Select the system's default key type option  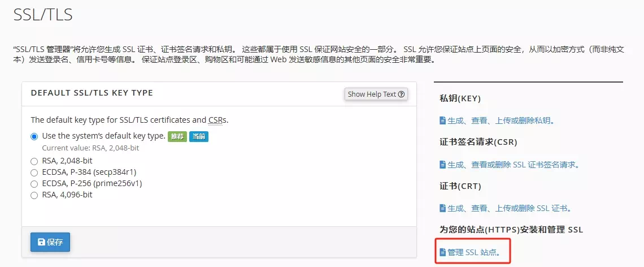point(34,136)
